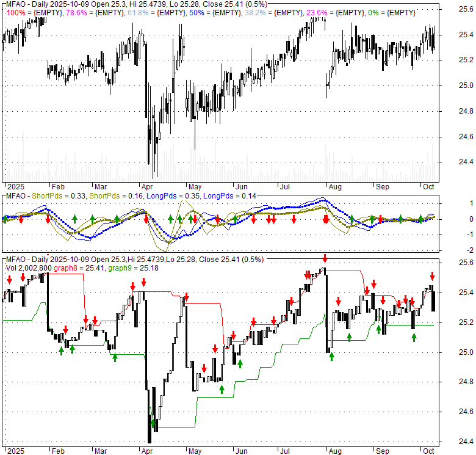Click the 24.6 price label on bottom chart

point(466,412)
